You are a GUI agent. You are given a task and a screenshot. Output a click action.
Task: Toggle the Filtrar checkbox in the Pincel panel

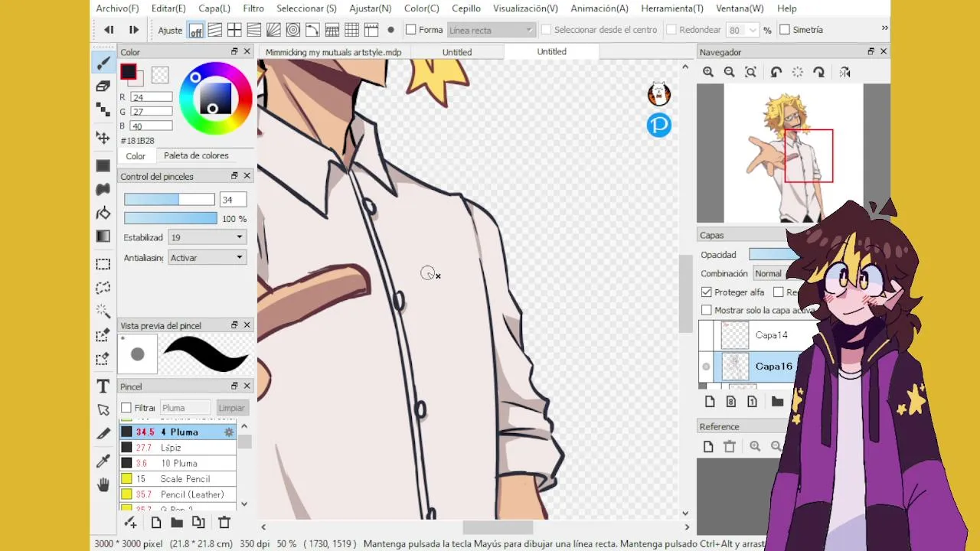pos(126,408)
